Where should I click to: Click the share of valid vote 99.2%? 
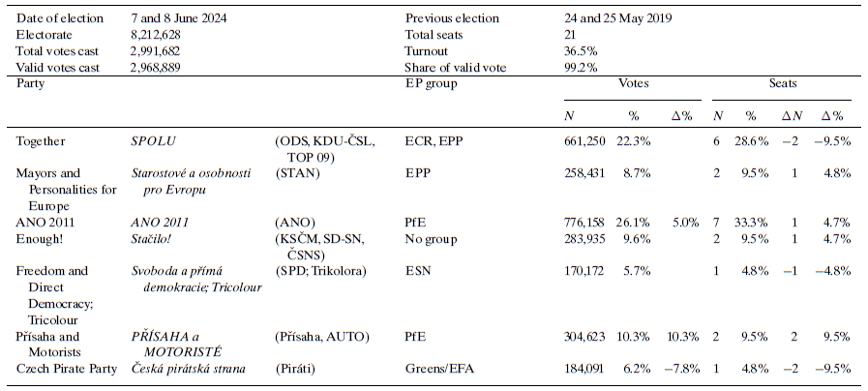pos(581,68)
